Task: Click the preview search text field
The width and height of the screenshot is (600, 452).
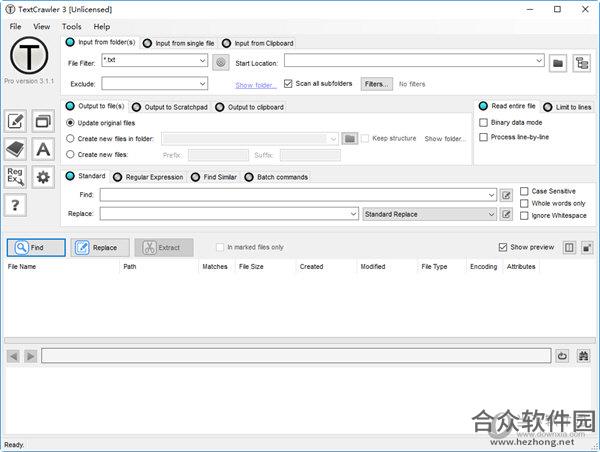Action: 296,356
